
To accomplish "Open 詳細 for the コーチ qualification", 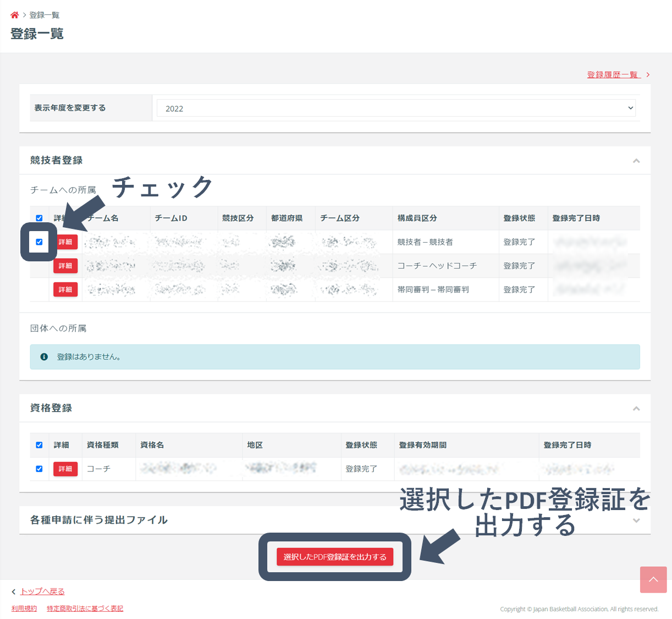I will click(x=65, y=469).
